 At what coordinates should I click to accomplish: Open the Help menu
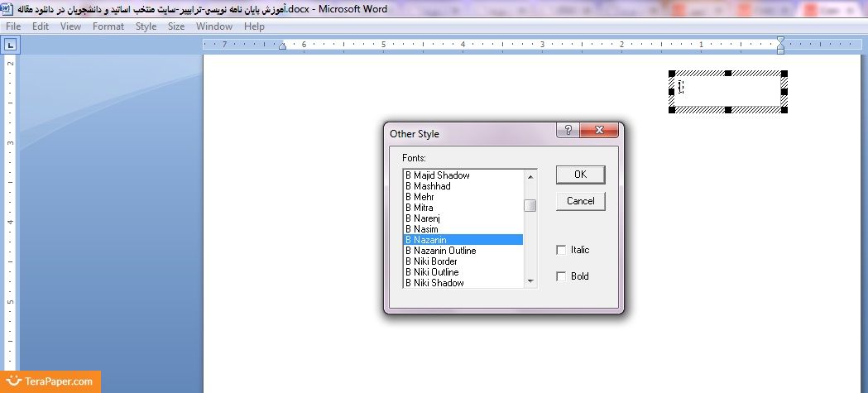pyautogui.click(x=254, y=26)
